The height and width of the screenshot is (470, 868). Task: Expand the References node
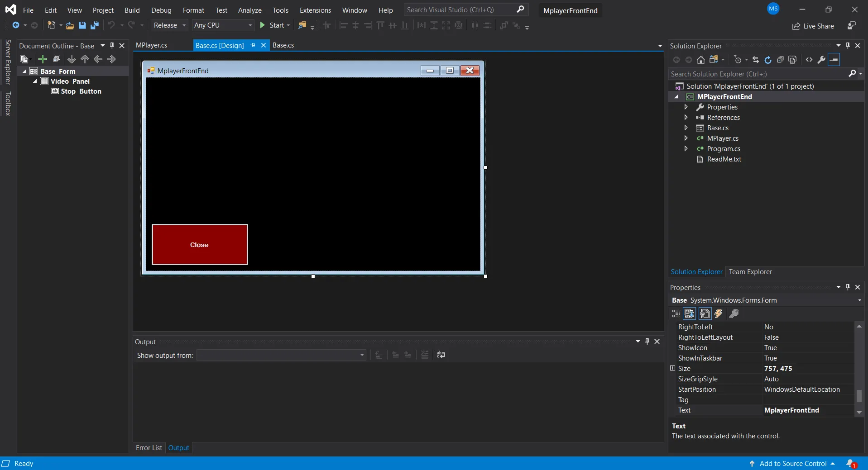point(686,118)
